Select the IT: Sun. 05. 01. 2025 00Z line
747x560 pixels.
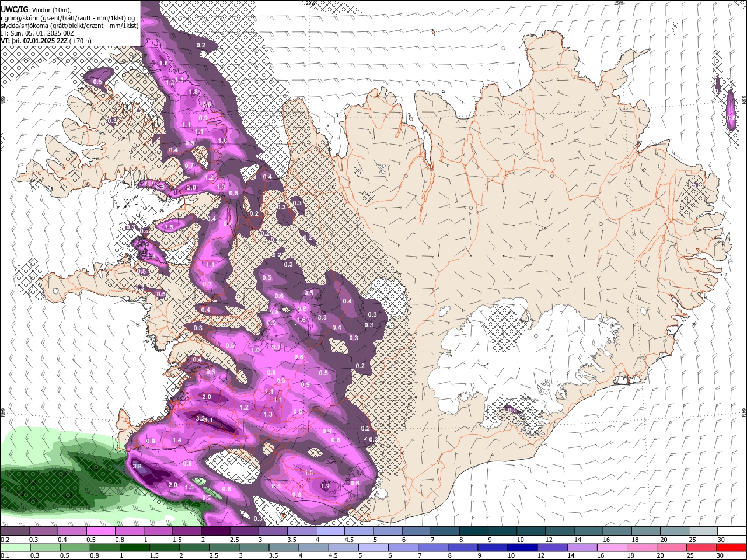tap(37, 33)
